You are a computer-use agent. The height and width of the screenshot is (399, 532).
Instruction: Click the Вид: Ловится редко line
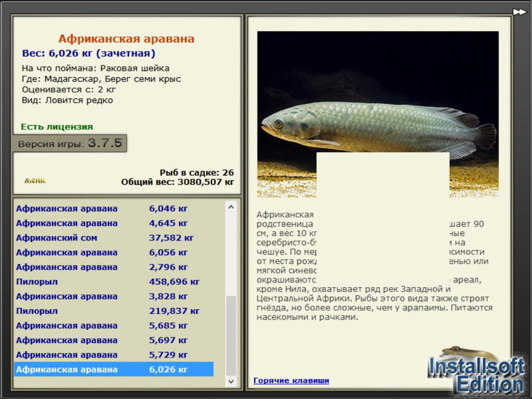pyautogui.click(x=68, y=100)
